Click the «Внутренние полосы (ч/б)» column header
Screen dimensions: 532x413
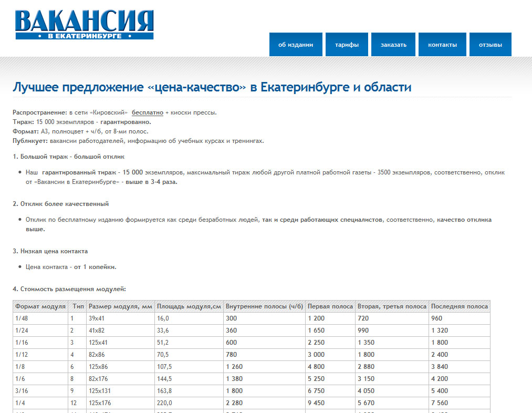pos(264,306)
